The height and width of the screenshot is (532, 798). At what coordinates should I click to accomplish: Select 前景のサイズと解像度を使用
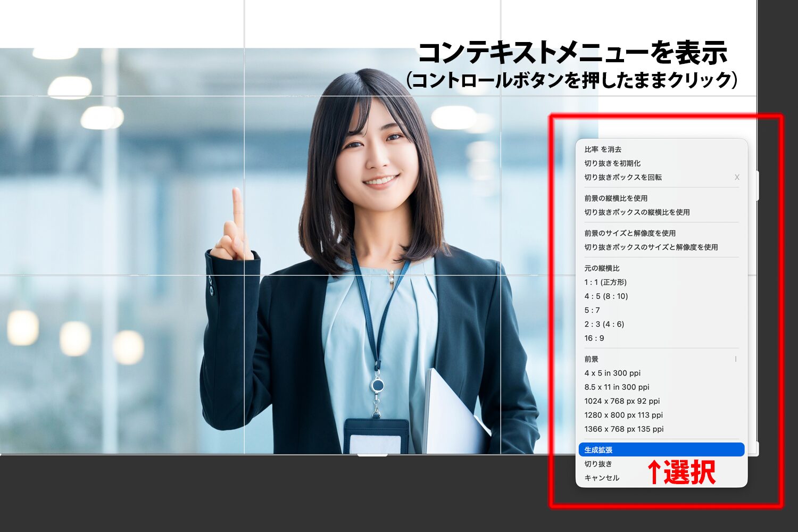(x=630, y=233)
